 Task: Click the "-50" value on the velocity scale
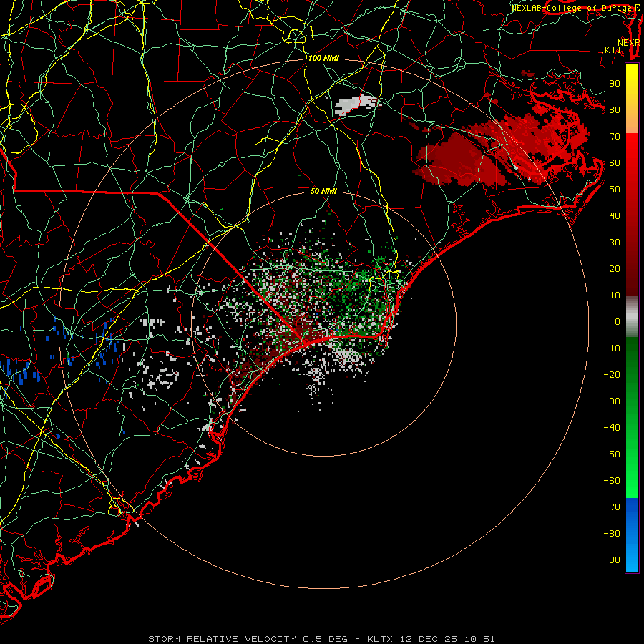click(612, 454)
